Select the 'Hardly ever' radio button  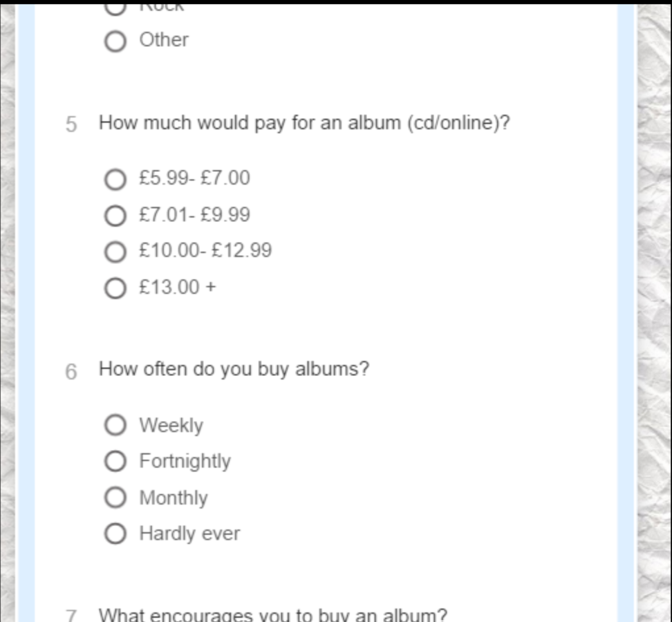(115, 534)
